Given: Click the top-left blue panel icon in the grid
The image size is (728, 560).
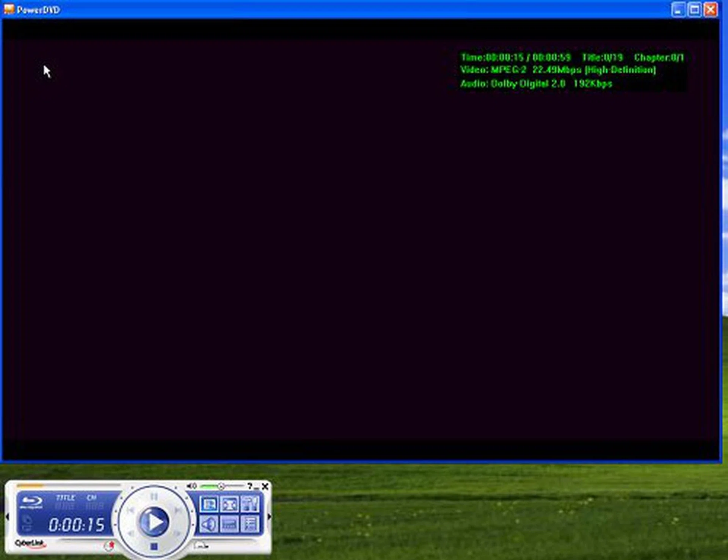Looking at the screenshot, I should coord(209,504).
